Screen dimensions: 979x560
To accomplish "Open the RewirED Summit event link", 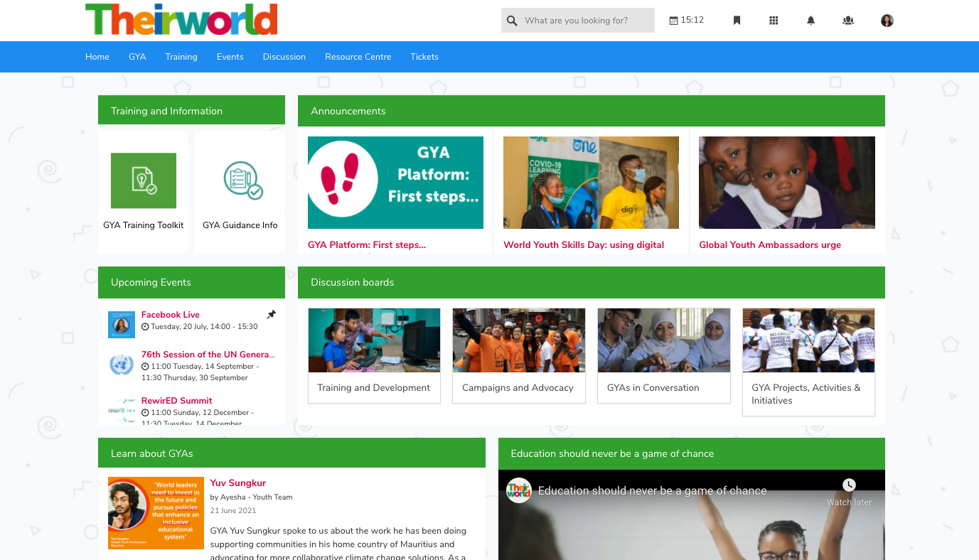I will pos(176,401).
